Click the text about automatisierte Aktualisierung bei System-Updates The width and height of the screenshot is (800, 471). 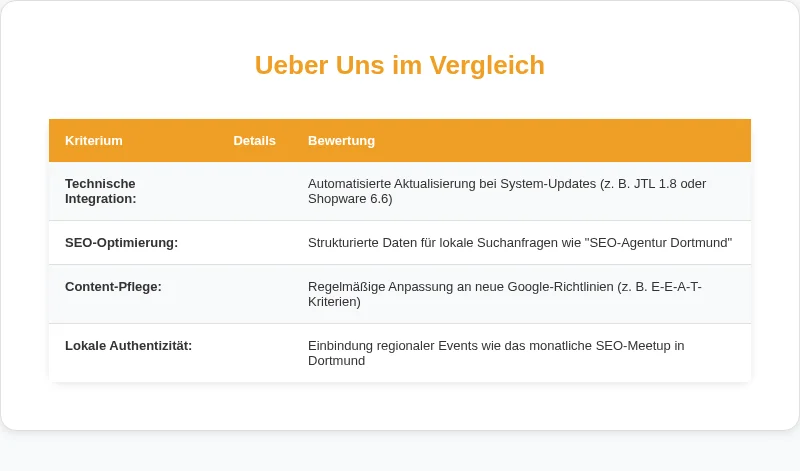click(507, 191)
